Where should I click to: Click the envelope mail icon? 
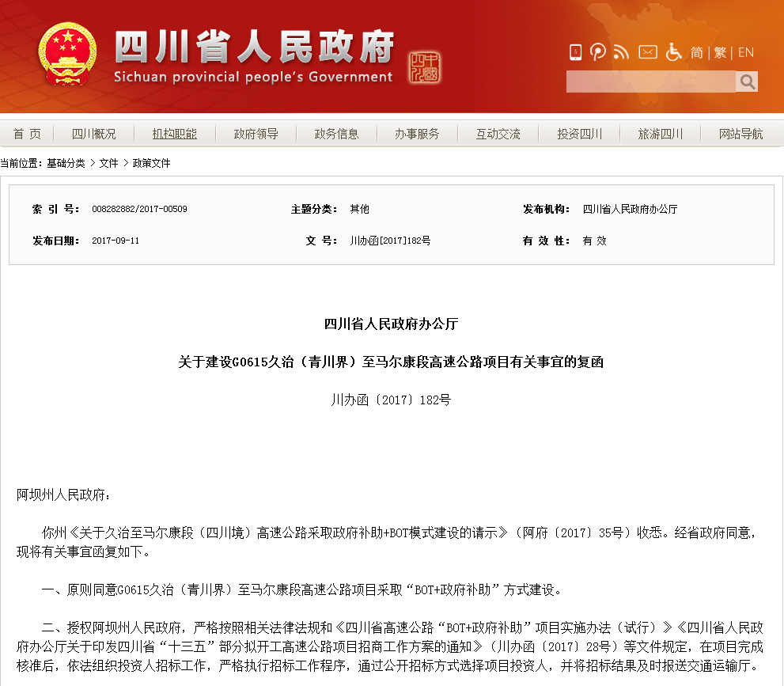(648, 52)
